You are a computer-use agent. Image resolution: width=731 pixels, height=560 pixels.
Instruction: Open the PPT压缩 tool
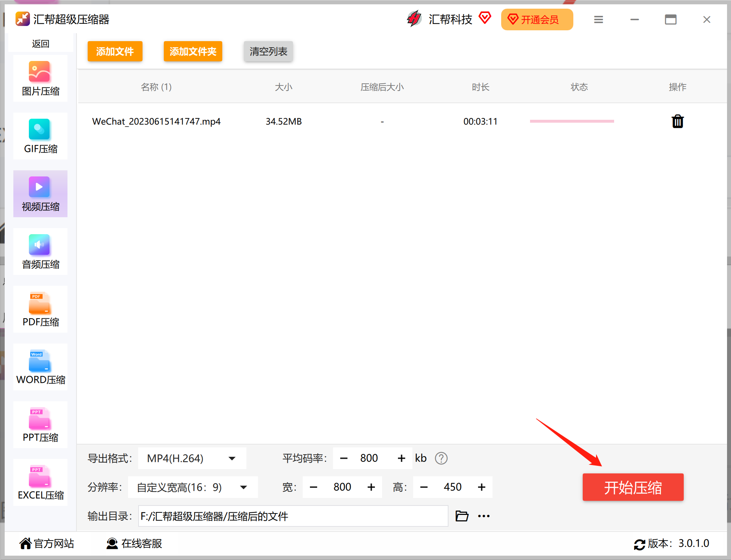coord(40,425)
